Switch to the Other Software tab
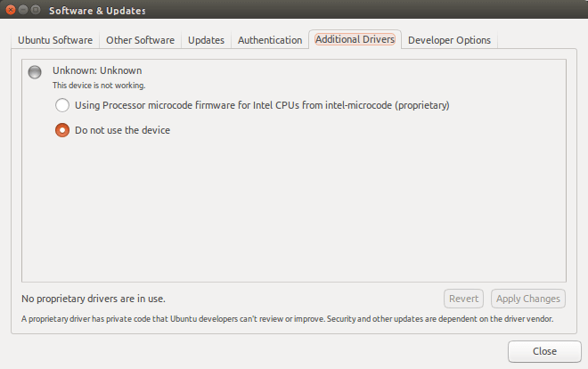Viewport: 588px width, 369px height. pyautogui.click(x=140, y=40)
